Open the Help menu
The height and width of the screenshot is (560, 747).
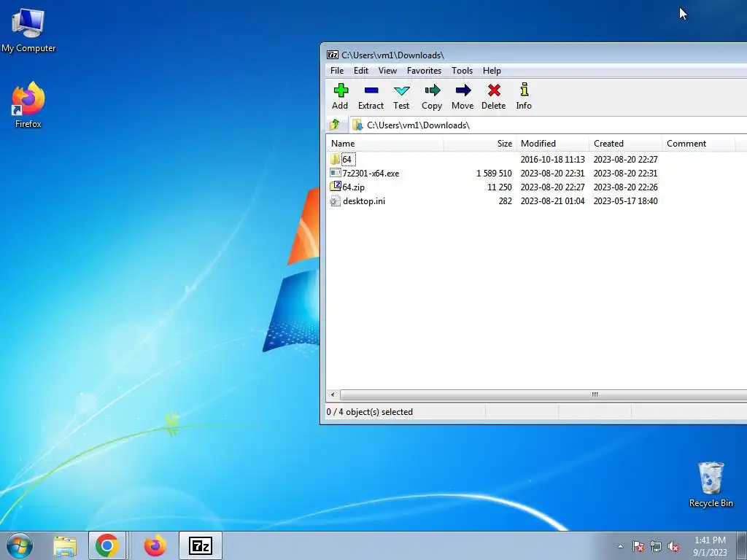point(492,71)
